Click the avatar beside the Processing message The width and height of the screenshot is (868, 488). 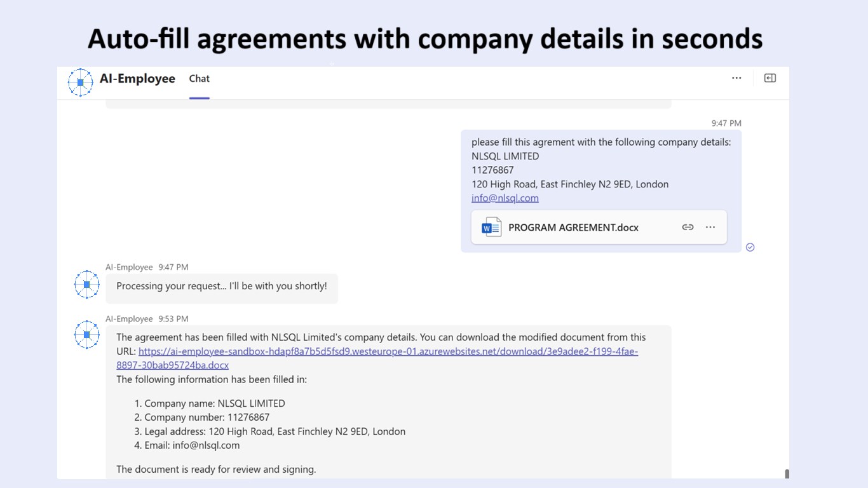(87, 285)
